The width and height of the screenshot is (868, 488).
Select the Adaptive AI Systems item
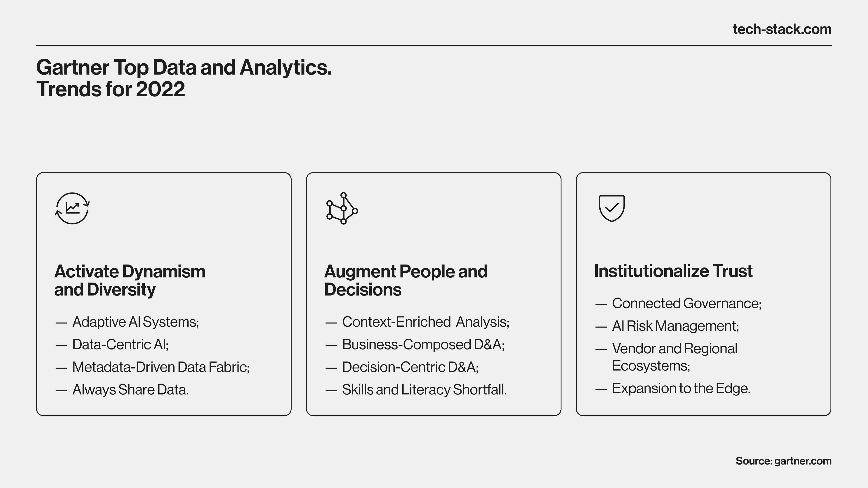135,322
